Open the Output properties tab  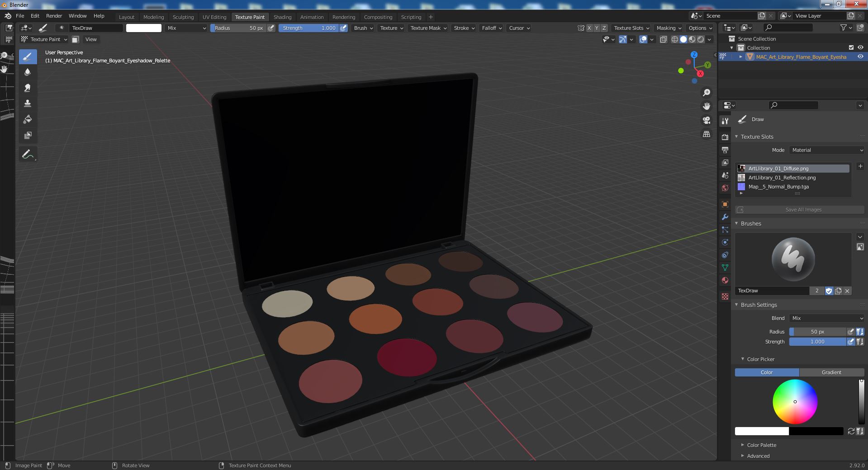725,150
